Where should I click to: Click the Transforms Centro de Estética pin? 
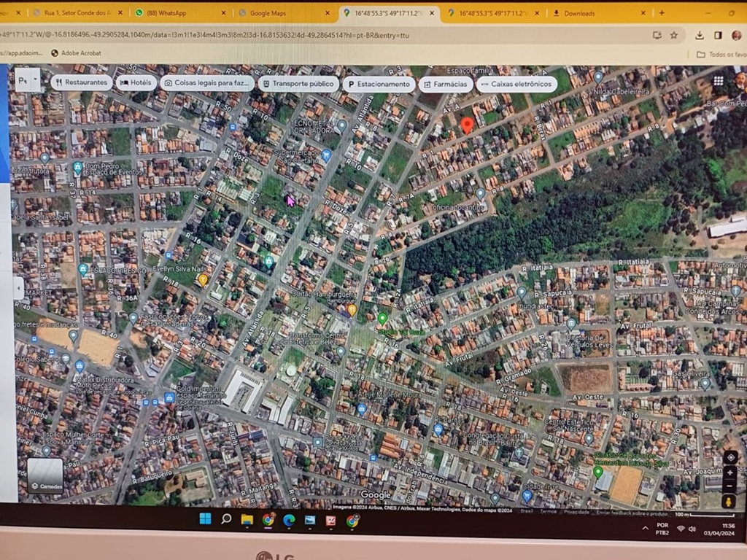coord(341,352)
